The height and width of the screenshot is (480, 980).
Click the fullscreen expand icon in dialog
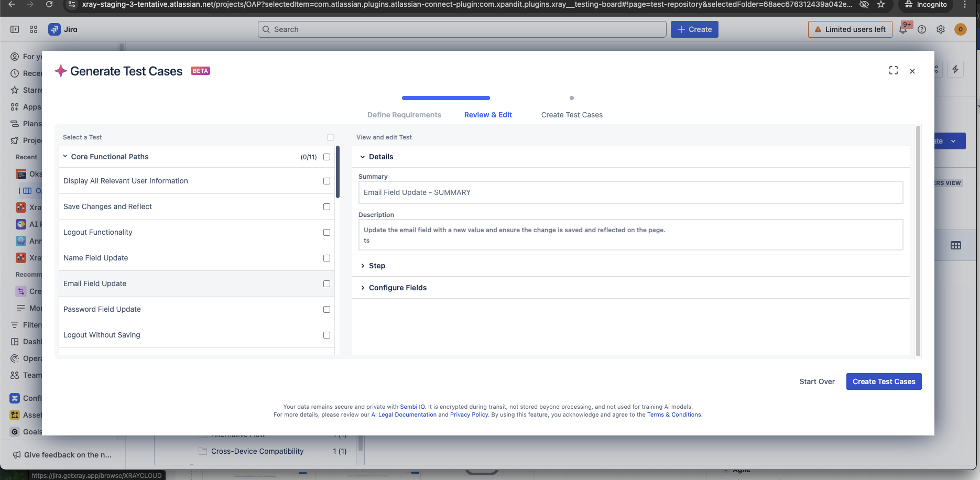pos(894,71)
